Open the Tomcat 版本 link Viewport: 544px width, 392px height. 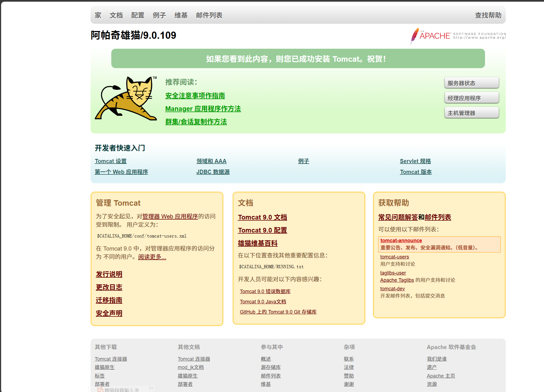coord(416,172)
